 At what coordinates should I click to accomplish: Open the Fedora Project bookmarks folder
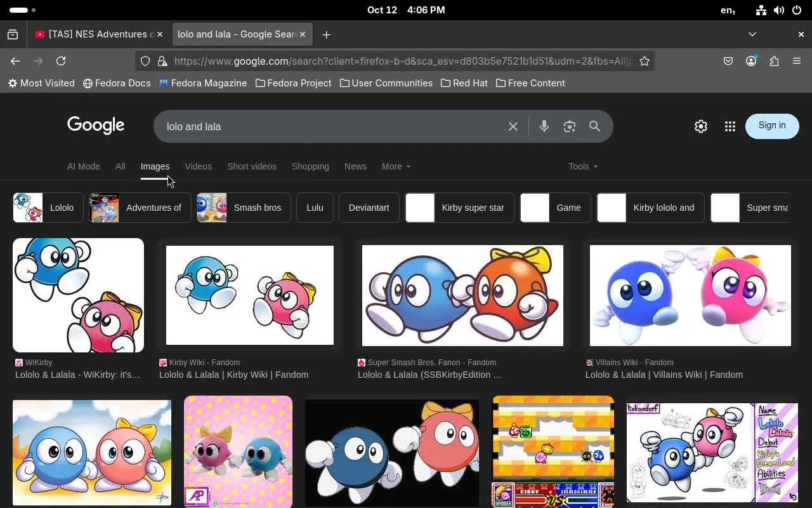[293, 83]
